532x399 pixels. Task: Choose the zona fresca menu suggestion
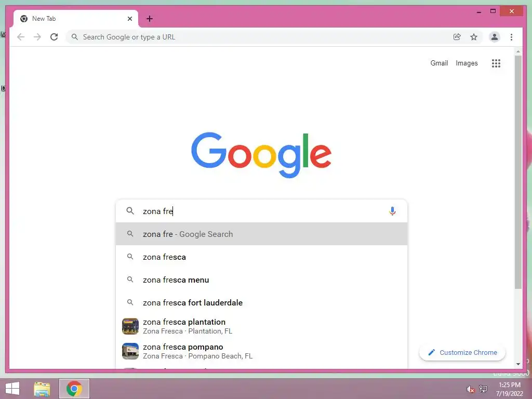point(261,280)
